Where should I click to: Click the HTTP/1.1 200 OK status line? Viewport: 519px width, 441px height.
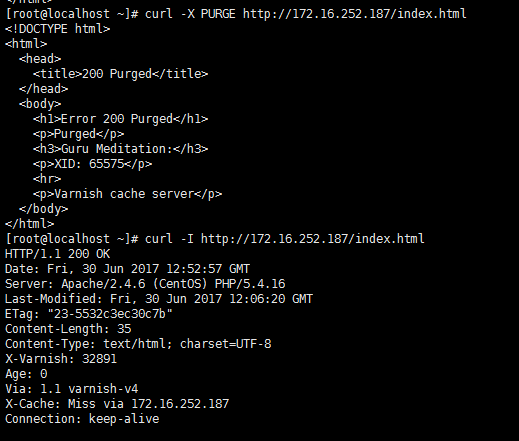(x=57, y=254)
